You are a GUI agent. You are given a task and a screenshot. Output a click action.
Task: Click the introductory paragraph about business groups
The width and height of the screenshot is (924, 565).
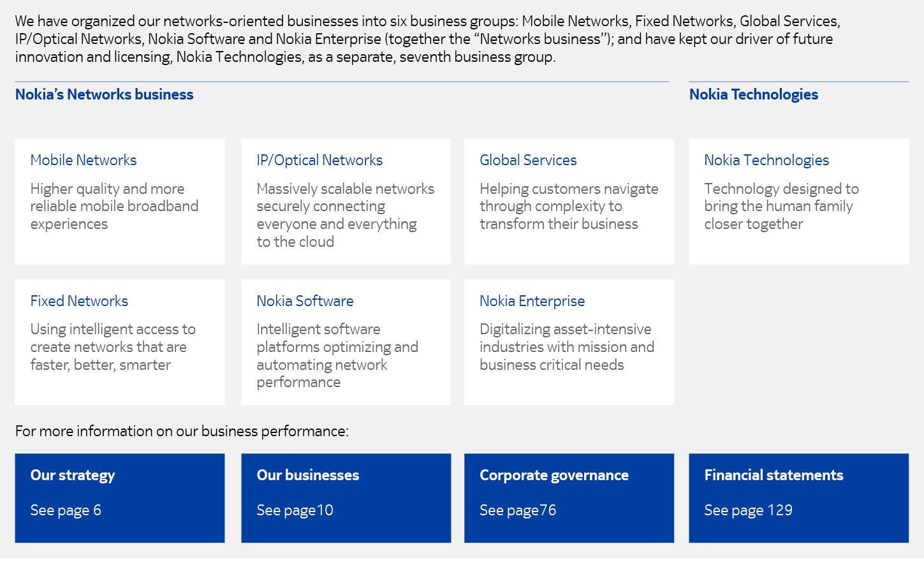427,39
